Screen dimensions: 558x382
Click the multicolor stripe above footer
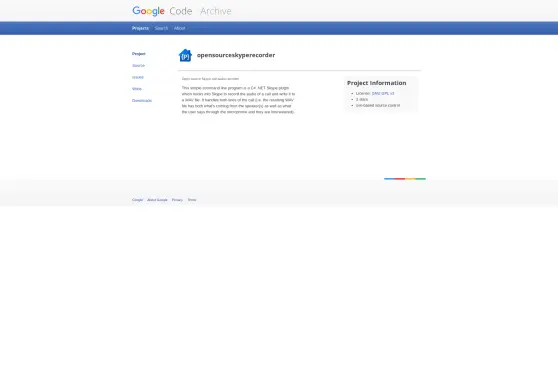tap(405, 179)
